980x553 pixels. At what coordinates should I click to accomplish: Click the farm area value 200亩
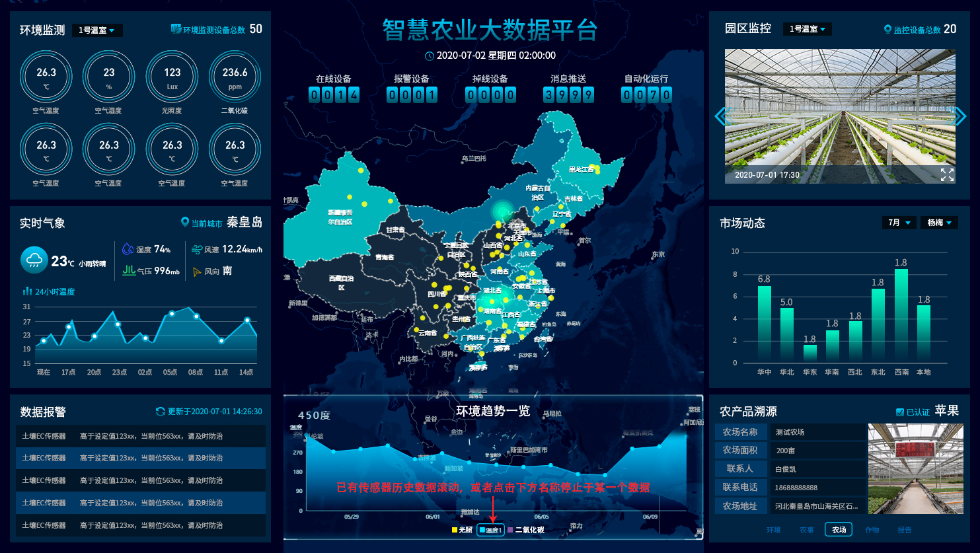tap(786, 451)
